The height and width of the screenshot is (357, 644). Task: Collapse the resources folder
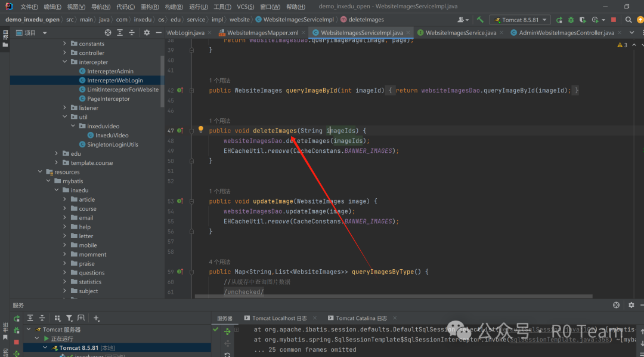click(x=40, y=172)
